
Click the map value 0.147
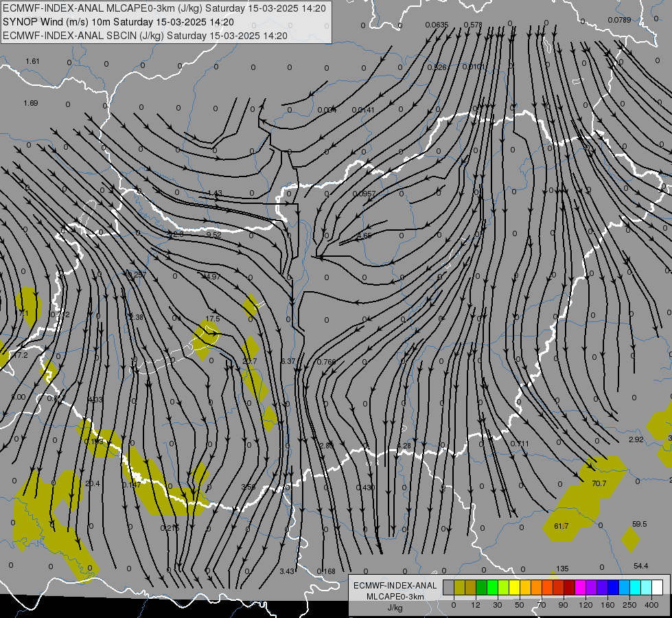tap(132, 485)
